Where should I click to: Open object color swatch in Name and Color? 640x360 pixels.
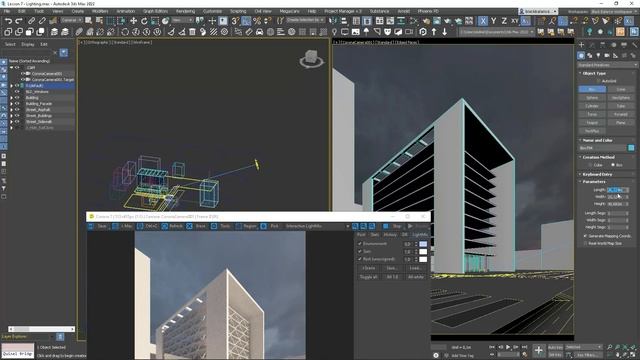[x=631, y=148]
